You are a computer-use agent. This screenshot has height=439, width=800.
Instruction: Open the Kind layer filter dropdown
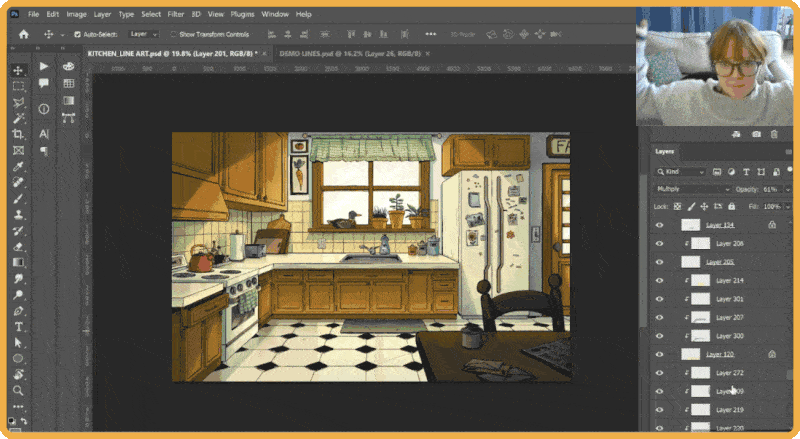tap(681, 172)
